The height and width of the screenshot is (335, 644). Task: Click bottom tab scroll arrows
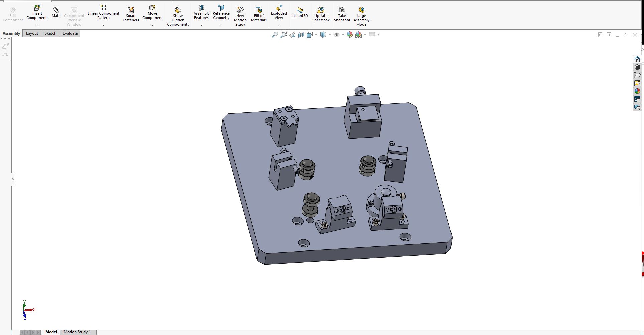(30, 332)
